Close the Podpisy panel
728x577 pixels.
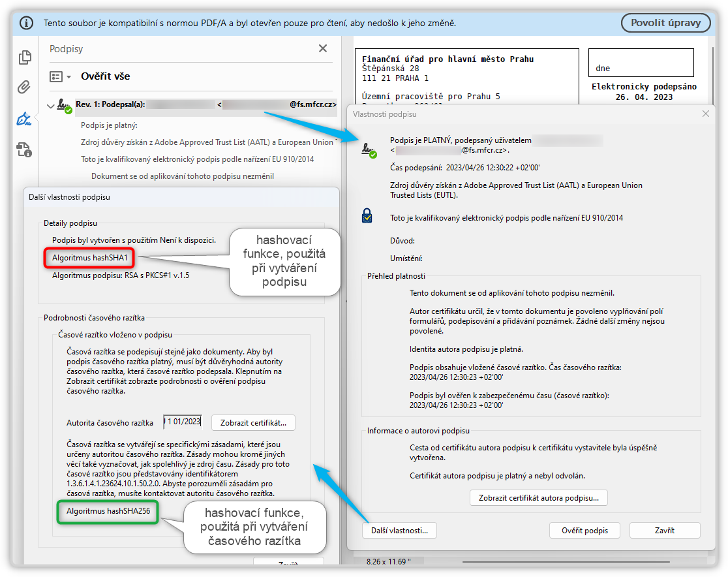(x=323, y=48)
